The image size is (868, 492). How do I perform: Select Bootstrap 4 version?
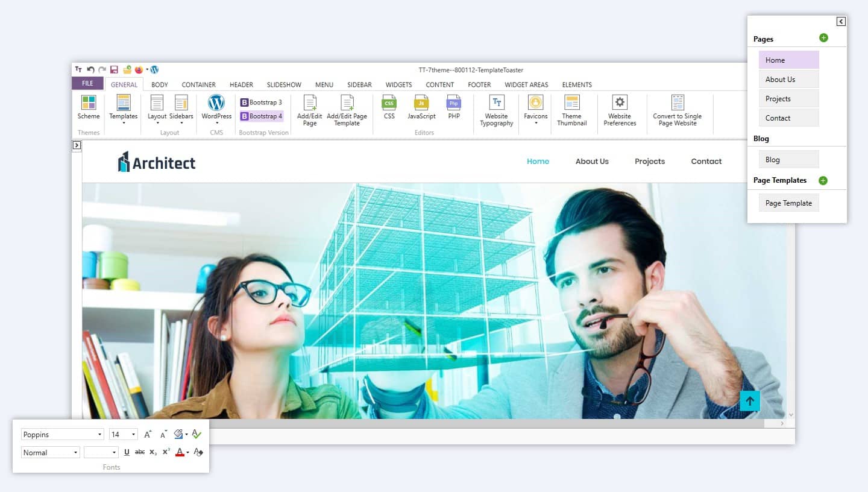(262, 116)
